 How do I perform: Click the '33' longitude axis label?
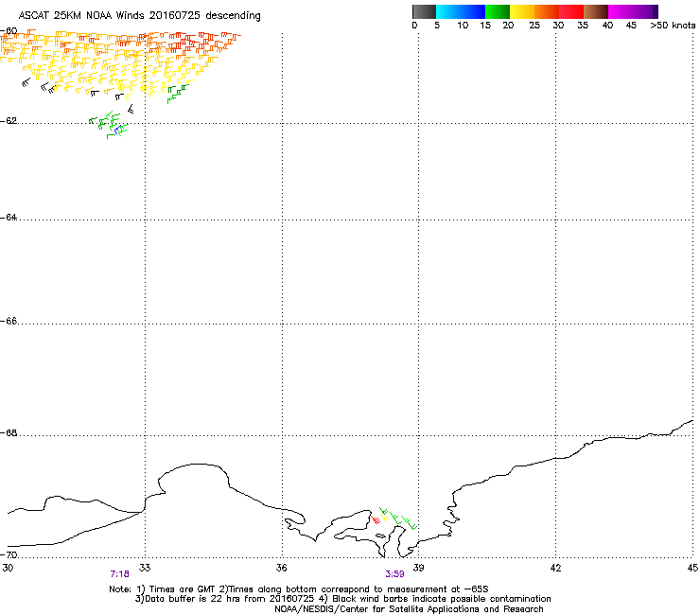pyautogui.click(x=145, y=568)
